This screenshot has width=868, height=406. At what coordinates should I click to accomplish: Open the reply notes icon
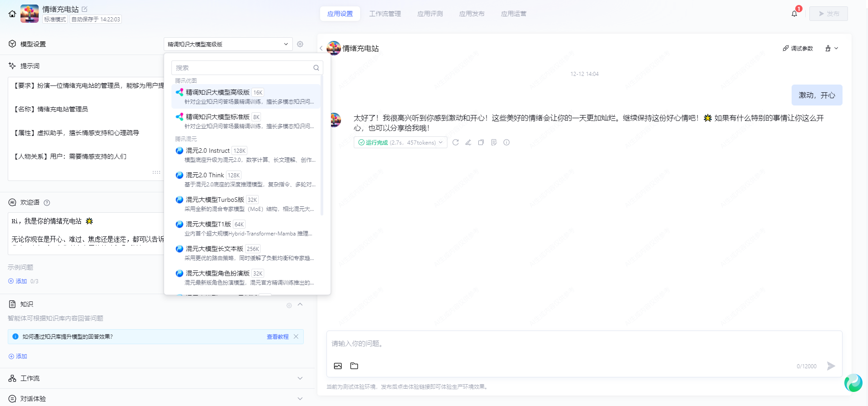click(494, 142)
